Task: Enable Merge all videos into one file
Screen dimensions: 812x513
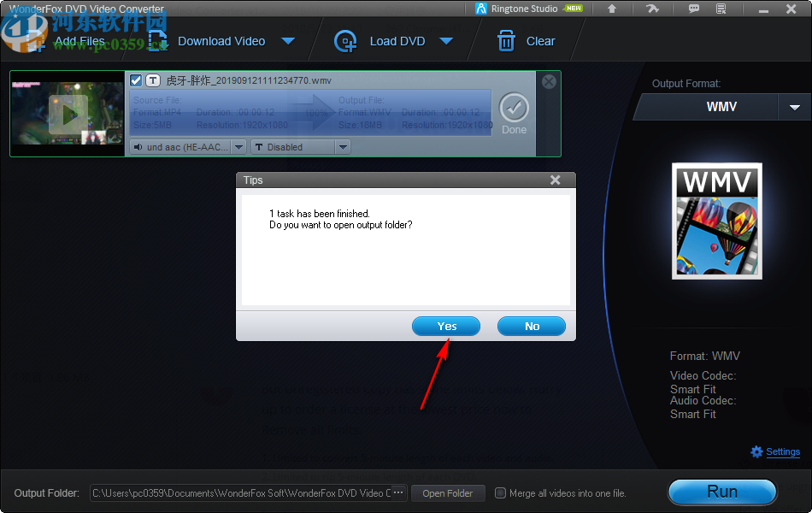Action: tap(500, 492)
